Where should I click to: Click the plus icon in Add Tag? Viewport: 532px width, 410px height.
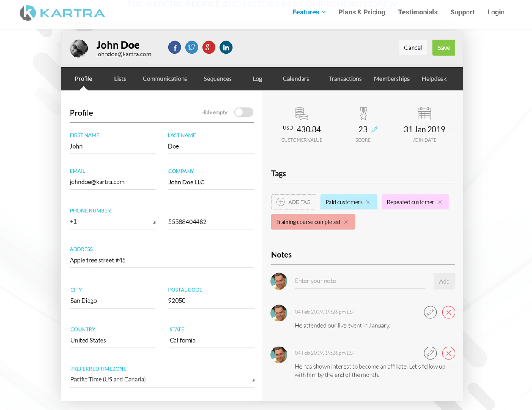[281, 202]
